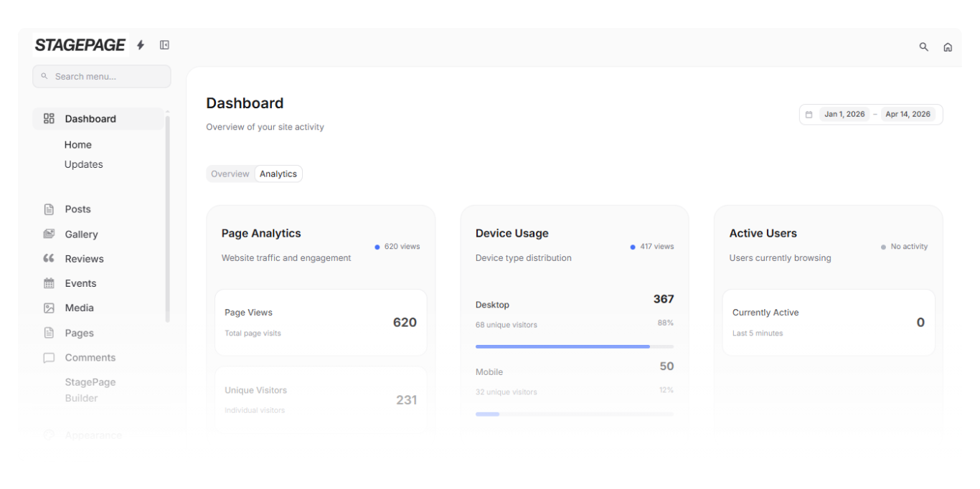Viewport: 980px width, 489px height.
Task: Open the Jan 1, 2026 start date picker
Action: [844, 114]
